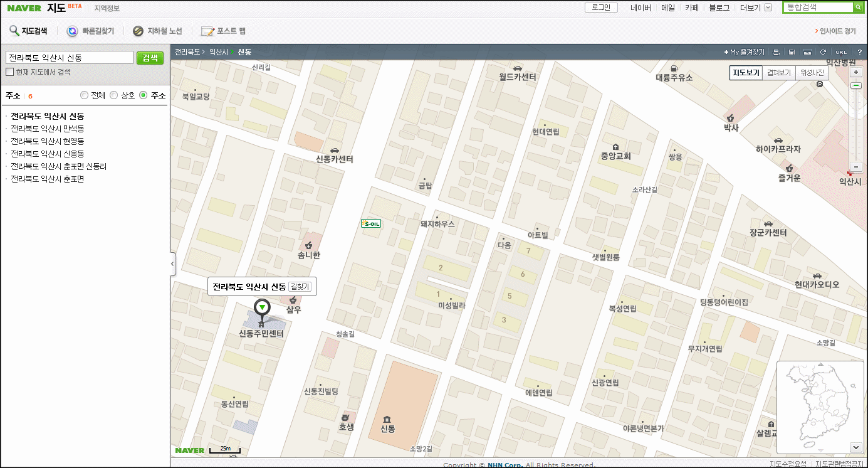The image size is (868, 468).
Task: Click the 신동 bank building icon
Action: (387, 419)
